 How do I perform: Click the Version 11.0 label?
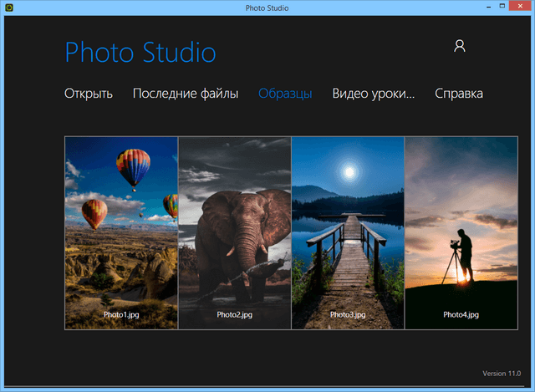click(502, 374)
